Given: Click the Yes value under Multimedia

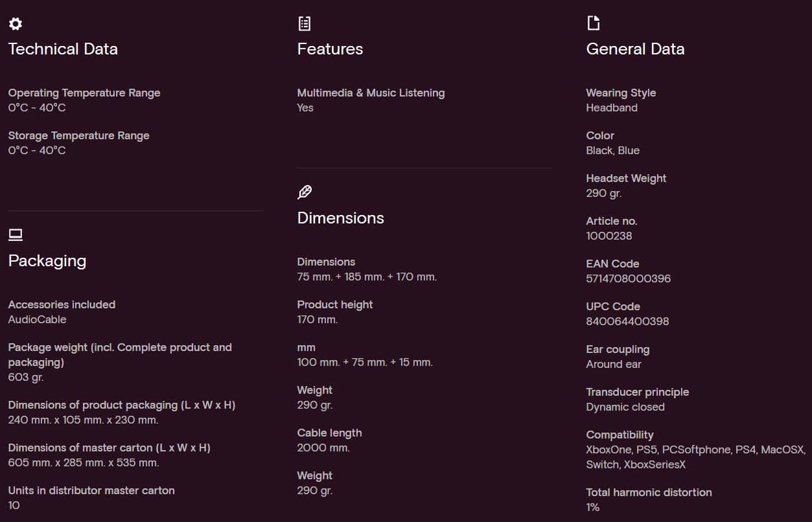Looking at the screenshot, I should tap(305, 108).
